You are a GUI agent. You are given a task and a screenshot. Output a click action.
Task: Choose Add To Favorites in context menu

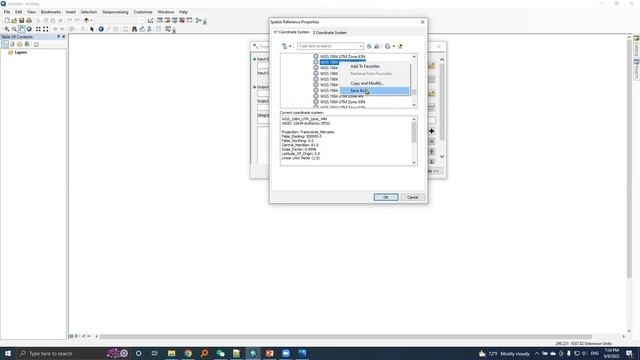pos(375,66)
